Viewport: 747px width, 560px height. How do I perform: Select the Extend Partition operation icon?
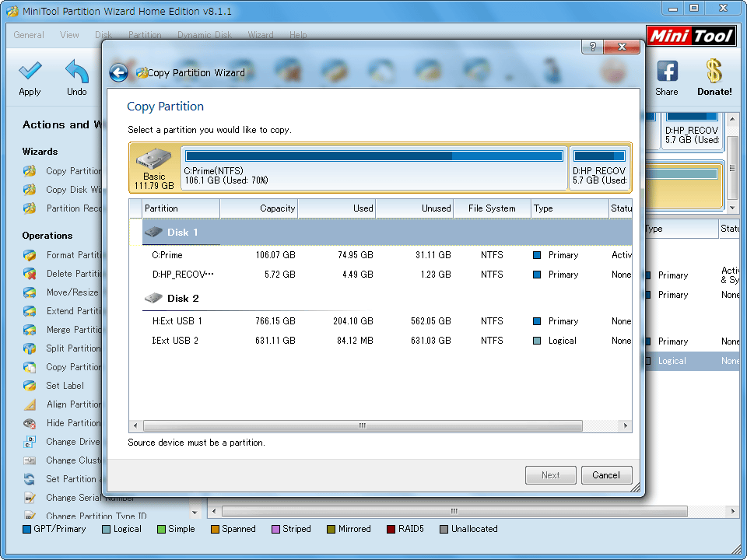(30, 311)
